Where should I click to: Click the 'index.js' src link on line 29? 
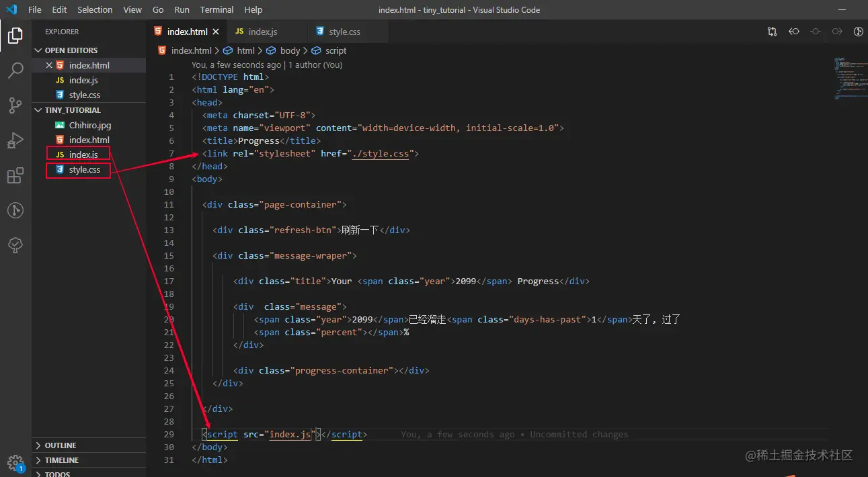coord(290,435)
